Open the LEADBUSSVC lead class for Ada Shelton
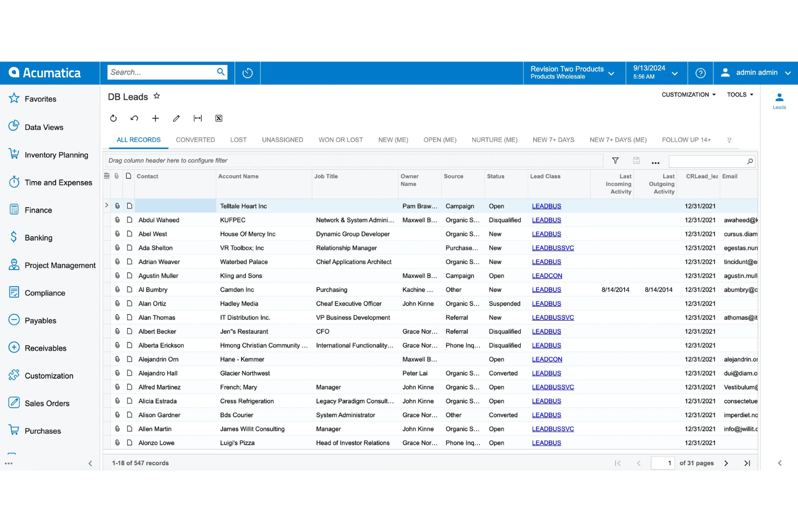This screenshot has height=532, width=798. coord(553,247)
